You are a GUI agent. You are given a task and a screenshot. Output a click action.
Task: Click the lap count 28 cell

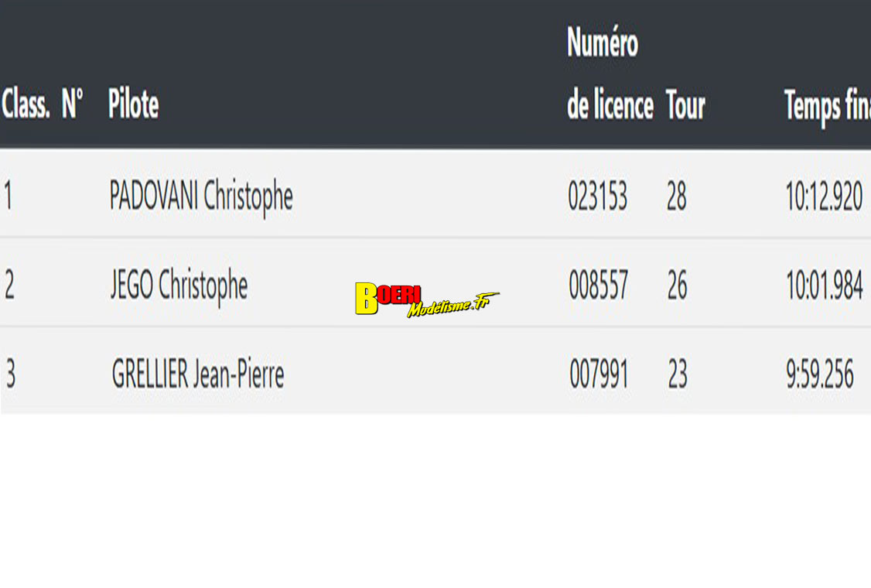click(x=676, y=197)
